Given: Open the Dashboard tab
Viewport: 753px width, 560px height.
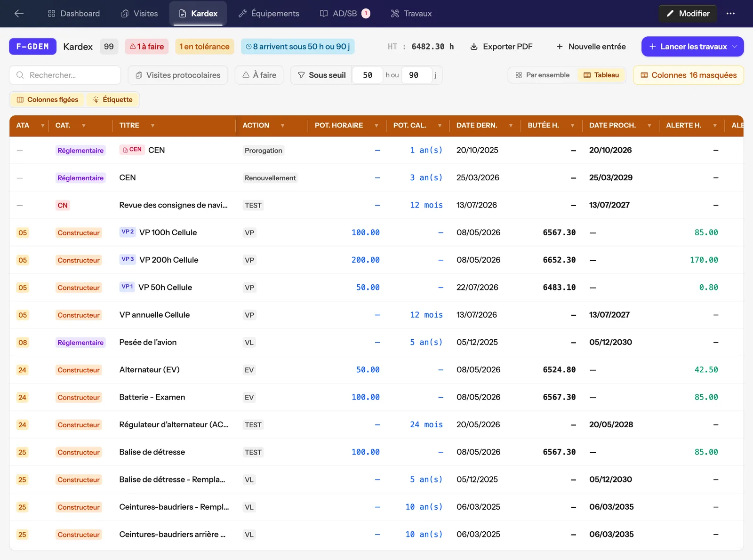Looking at the screenshot, I should (x=74, y=14).
